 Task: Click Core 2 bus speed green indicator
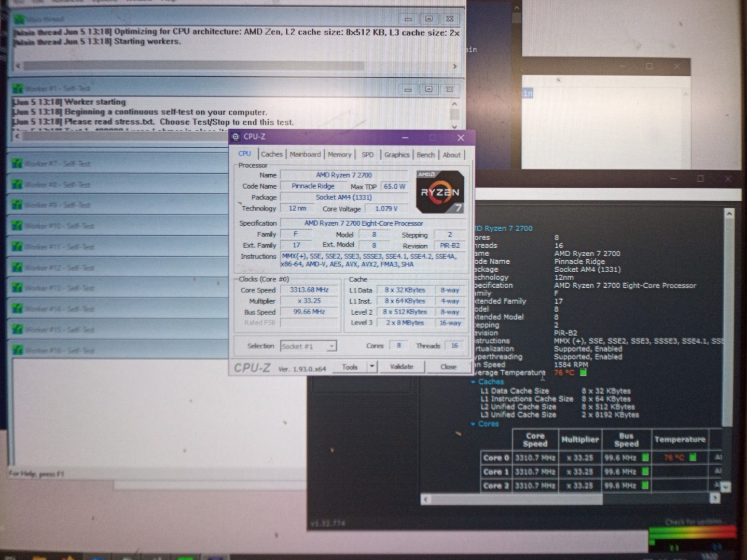click(645, 485)
